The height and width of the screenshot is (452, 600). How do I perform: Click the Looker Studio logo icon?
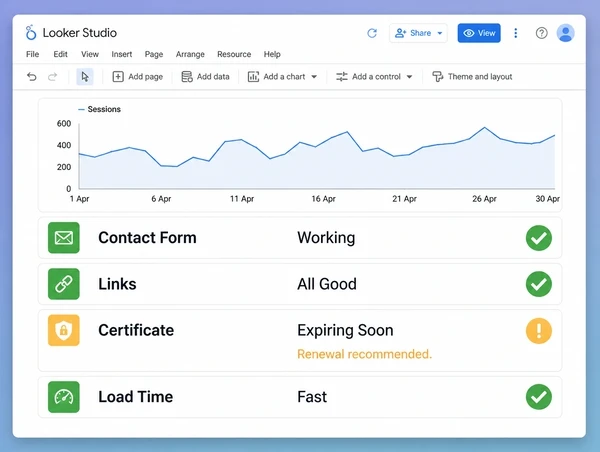31,33
